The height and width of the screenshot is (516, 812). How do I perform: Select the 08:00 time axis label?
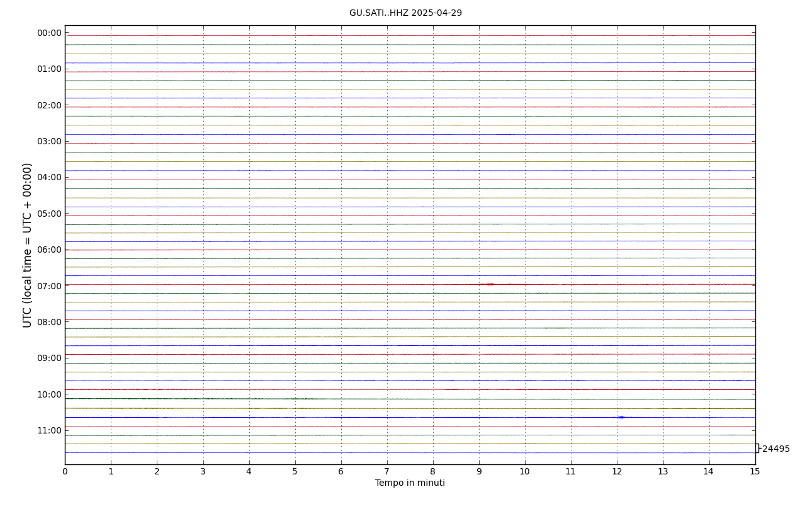pos(49,322)
